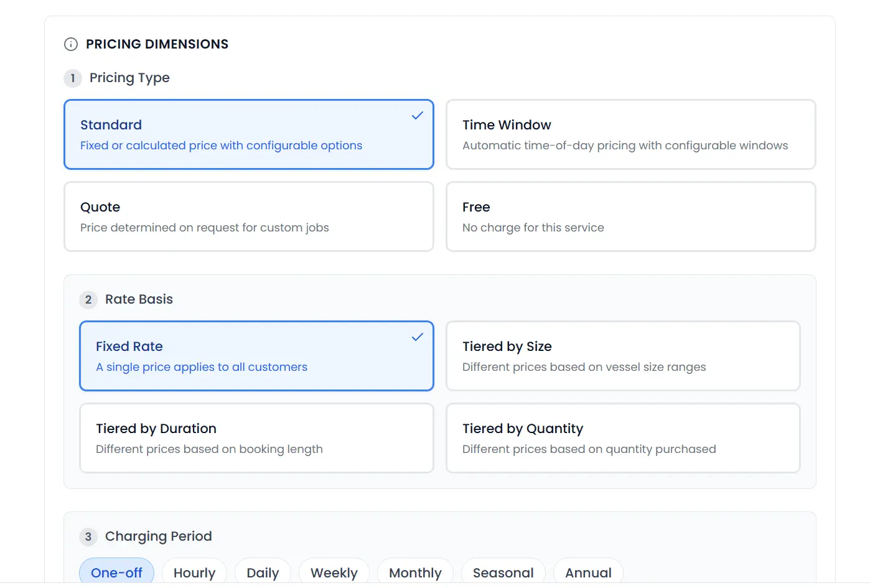The width and height of the screenshot is (870, 588).
Task: Select the Tiered by Duration rate basis
Action: pos(256,437)
